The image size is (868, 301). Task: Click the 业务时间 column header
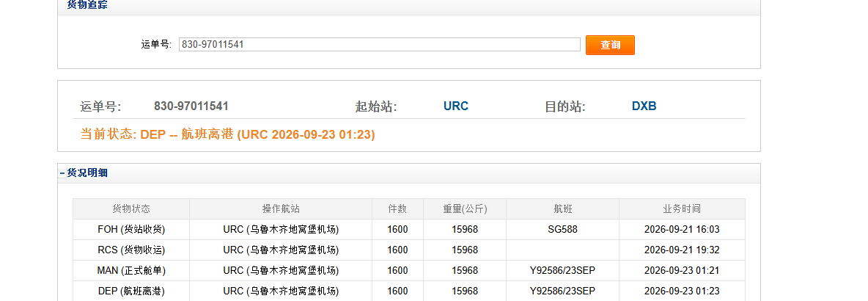pyautogui.click(x=682, y=209)
